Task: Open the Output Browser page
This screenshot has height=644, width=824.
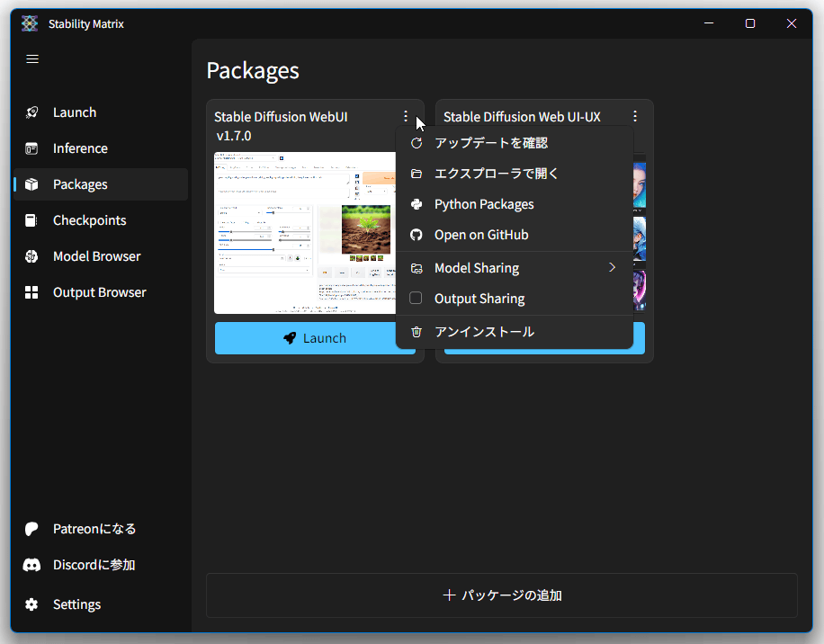Action: 101,292
